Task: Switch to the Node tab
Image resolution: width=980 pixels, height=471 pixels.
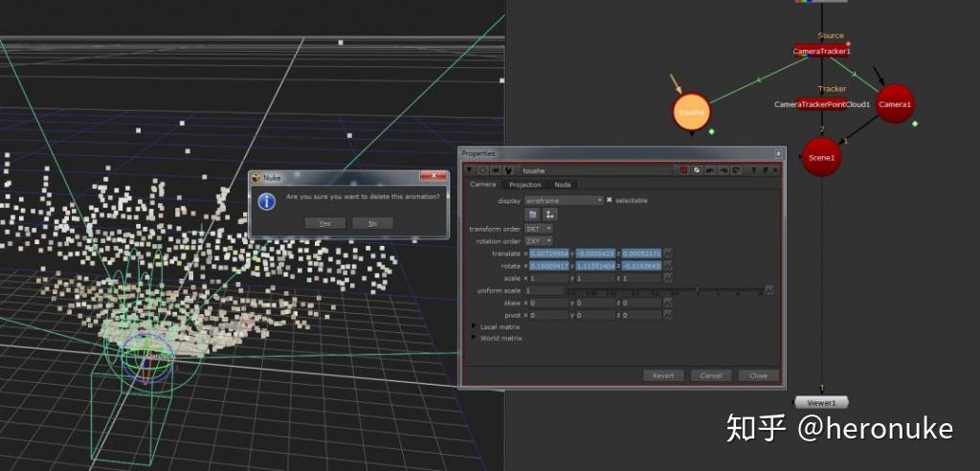Action: point(563,184)
